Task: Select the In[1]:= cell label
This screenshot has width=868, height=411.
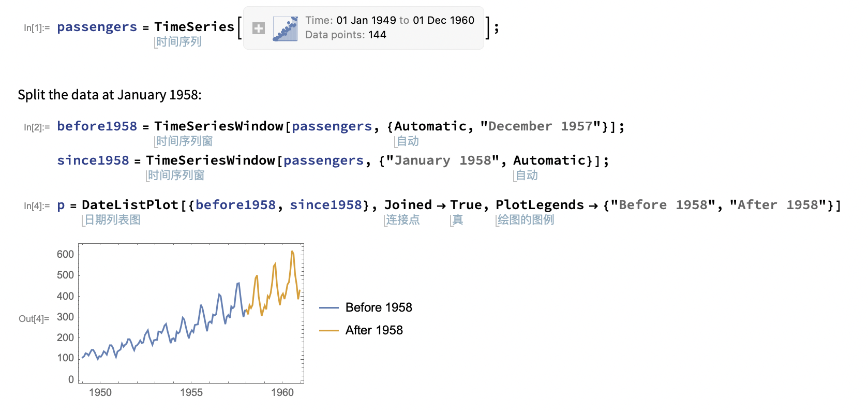Action: [x=37, y=28]
